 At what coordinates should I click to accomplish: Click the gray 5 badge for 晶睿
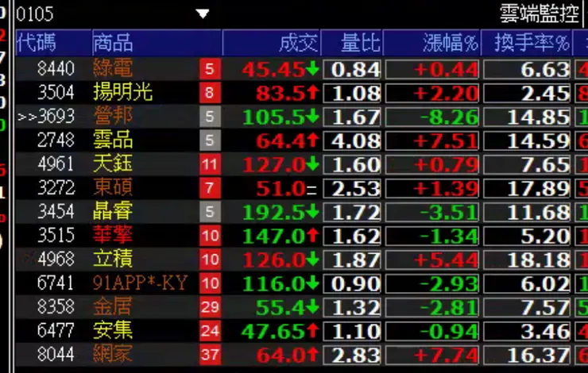tap(210, 212)
